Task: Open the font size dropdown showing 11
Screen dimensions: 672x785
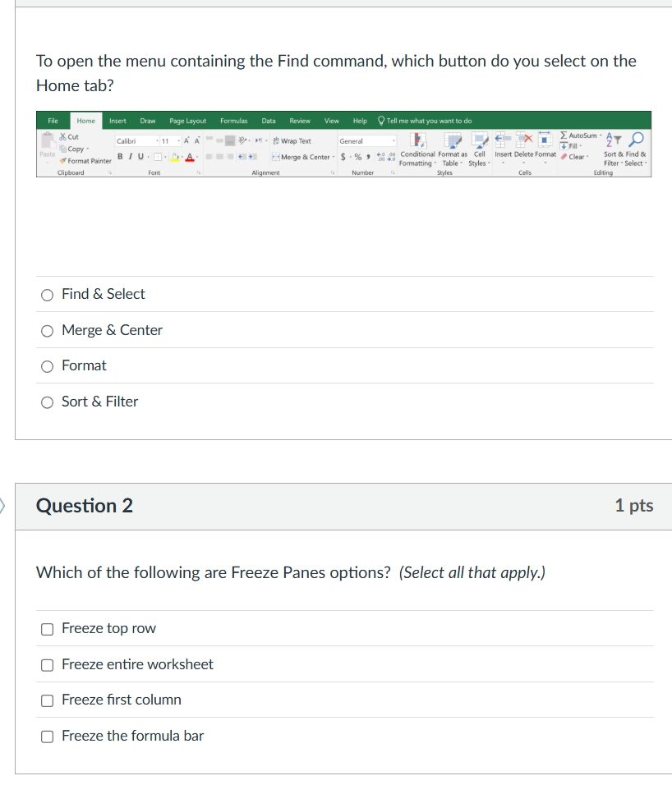Action: click(x=173, y=140)
